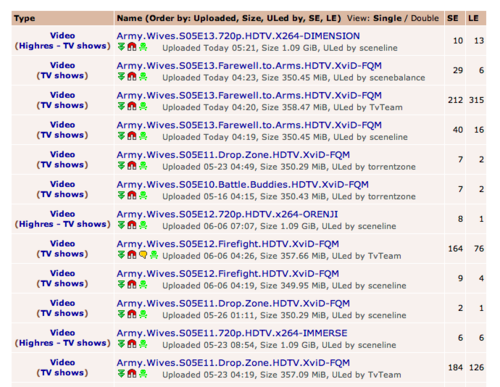Image resolution: width=500 pixels, height=387 pixels.
Task: Select Single view option
Action: click(x=387, y=18)
